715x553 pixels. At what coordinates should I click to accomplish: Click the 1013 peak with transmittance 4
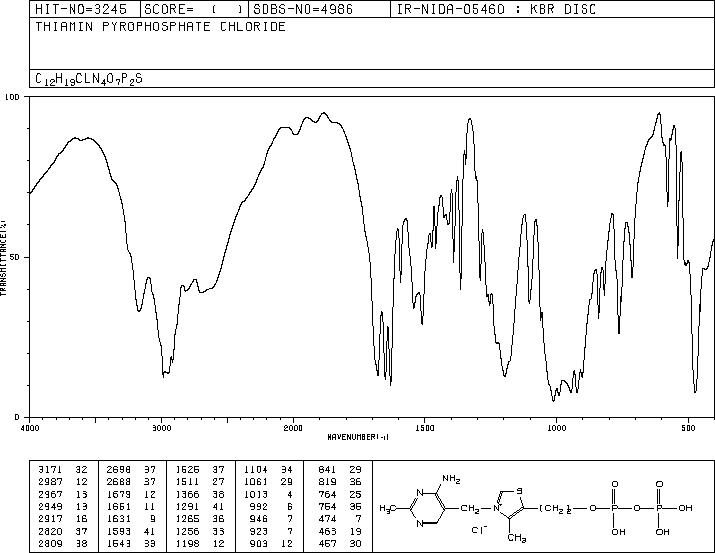click(x=269, y=494)
